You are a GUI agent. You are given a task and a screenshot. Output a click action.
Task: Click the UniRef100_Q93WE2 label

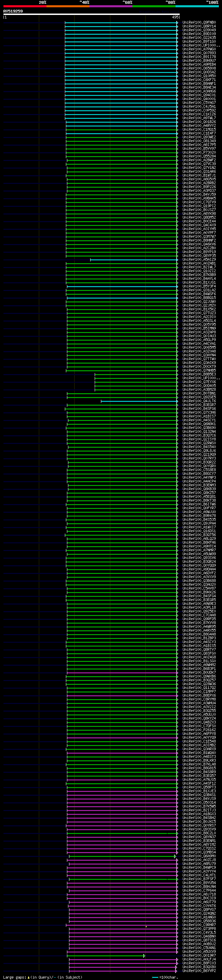tap(199, 137)
